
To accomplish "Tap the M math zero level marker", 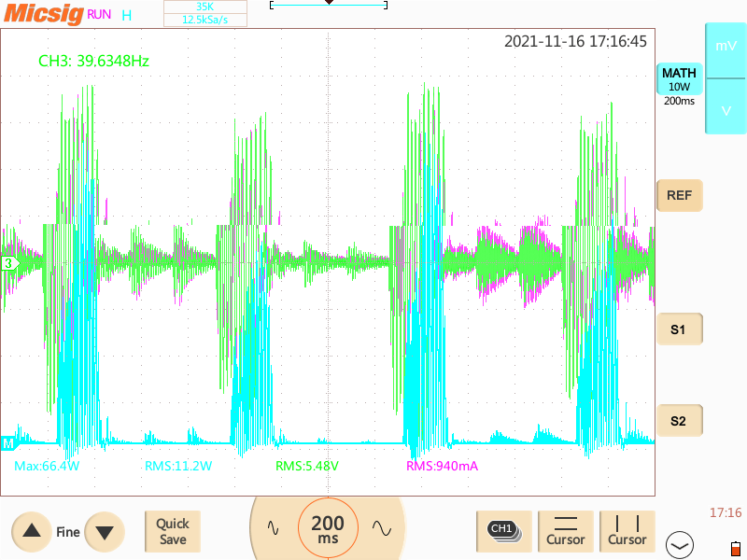I will [9, 443].
